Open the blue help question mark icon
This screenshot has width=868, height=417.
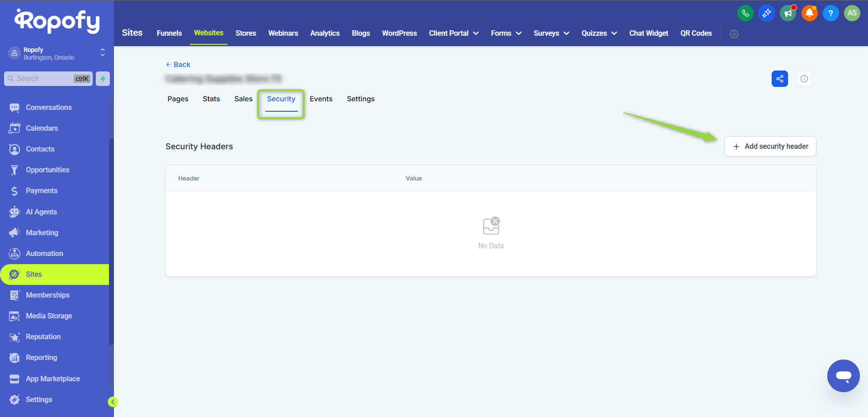(x=830, y=13)
